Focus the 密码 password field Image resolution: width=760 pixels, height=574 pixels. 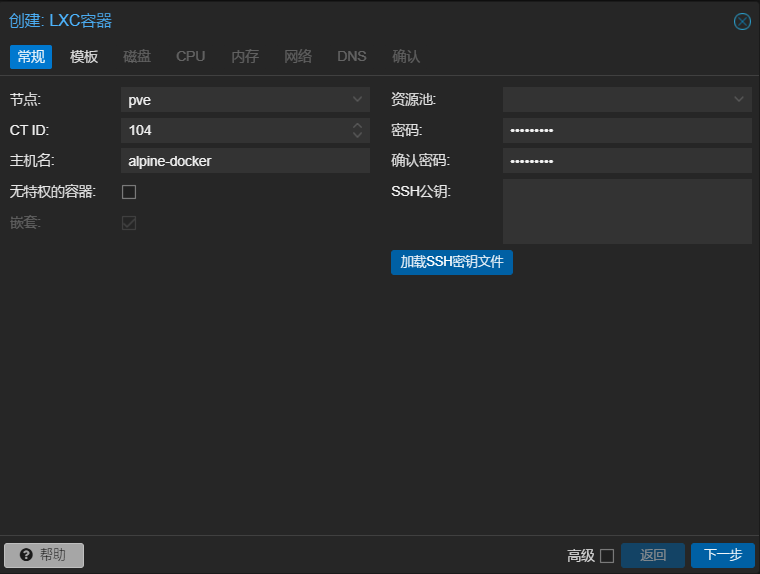click(x=627, y=131)
